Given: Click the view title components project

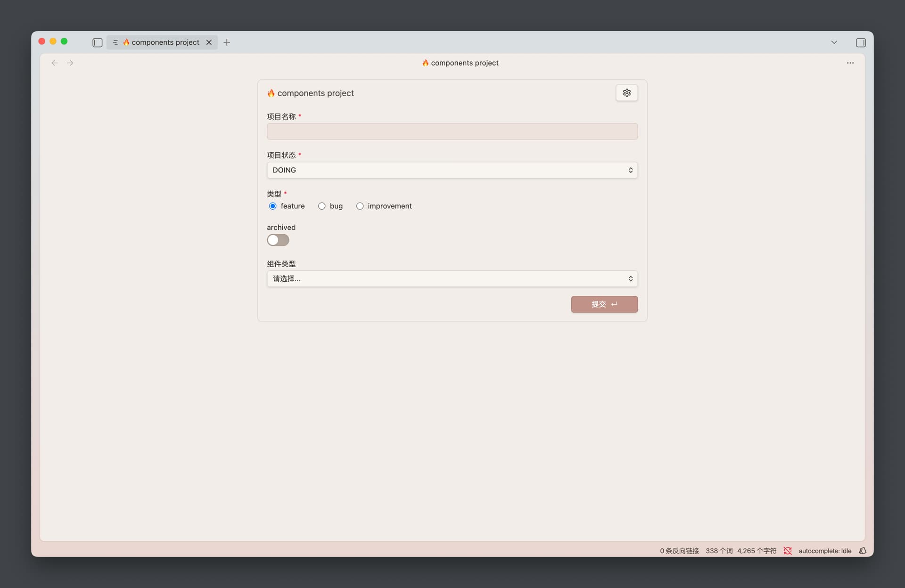Looking at the screenshot, I should [460, 63].
